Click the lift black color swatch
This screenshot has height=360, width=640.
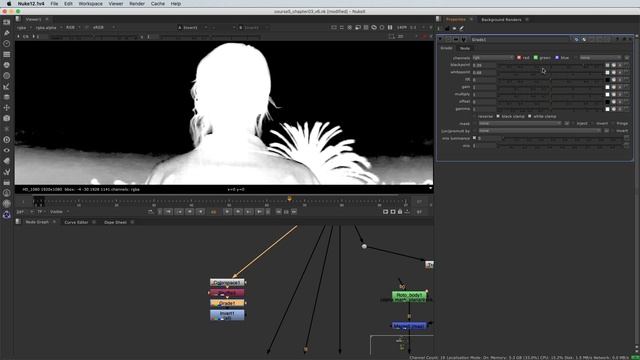(x=607, y=80)
